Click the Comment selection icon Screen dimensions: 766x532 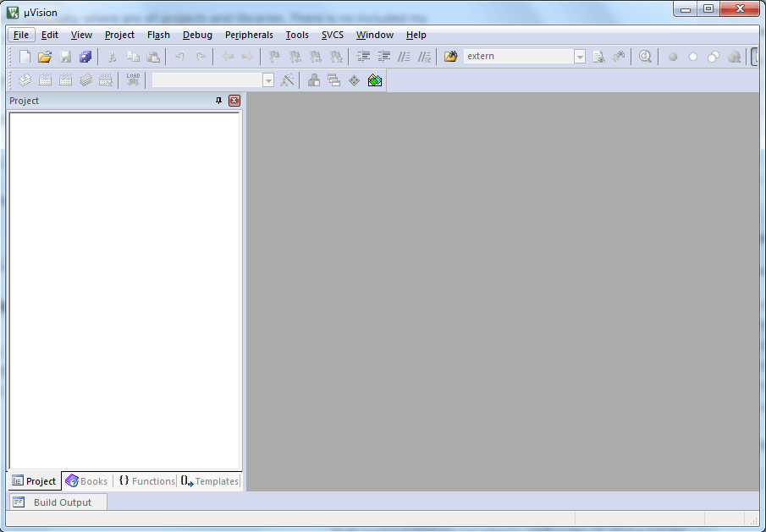tap(404, 57)
